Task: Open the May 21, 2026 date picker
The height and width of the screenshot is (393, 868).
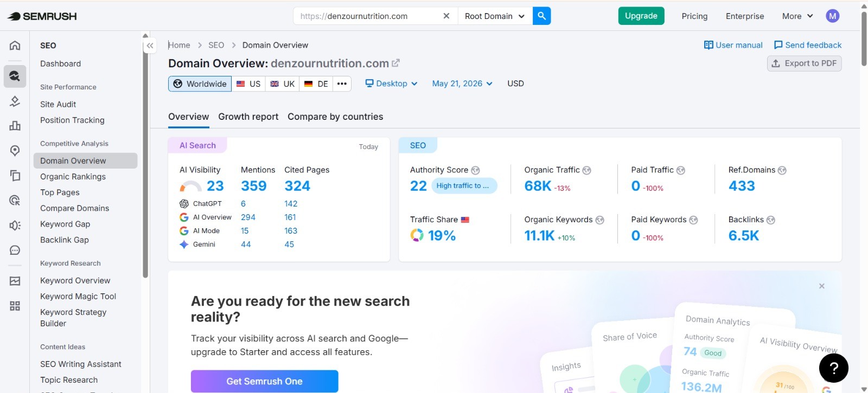Action: click(462, 83)
